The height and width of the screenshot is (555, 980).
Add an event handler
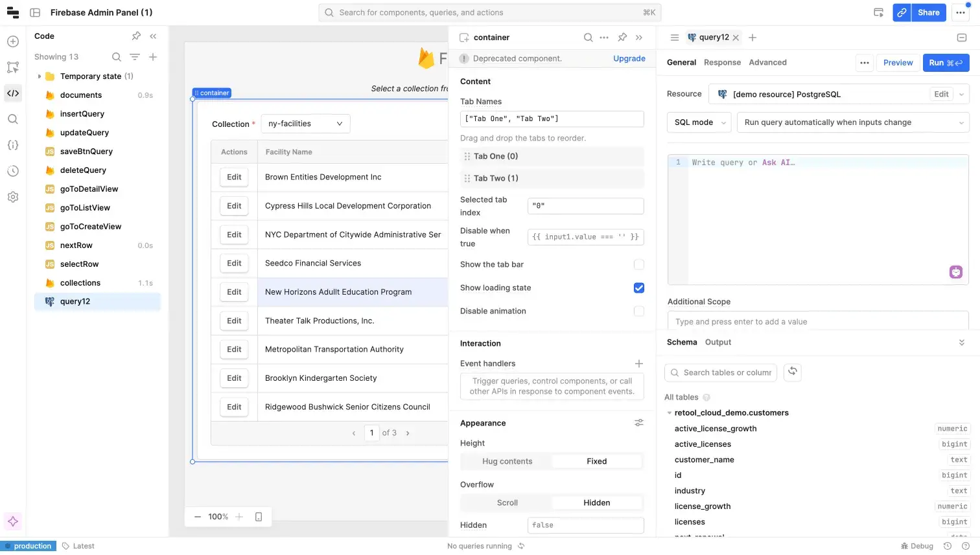(x=639, y=363)
